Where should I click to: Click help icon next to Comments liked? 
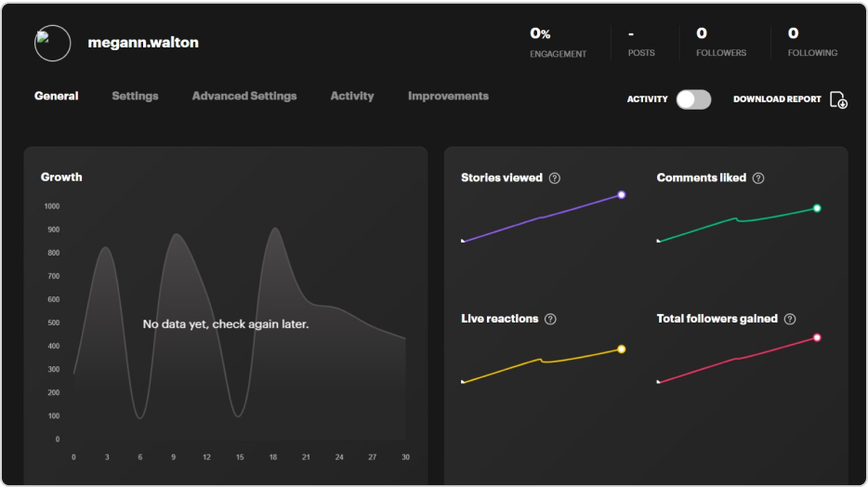pos(758,178)
